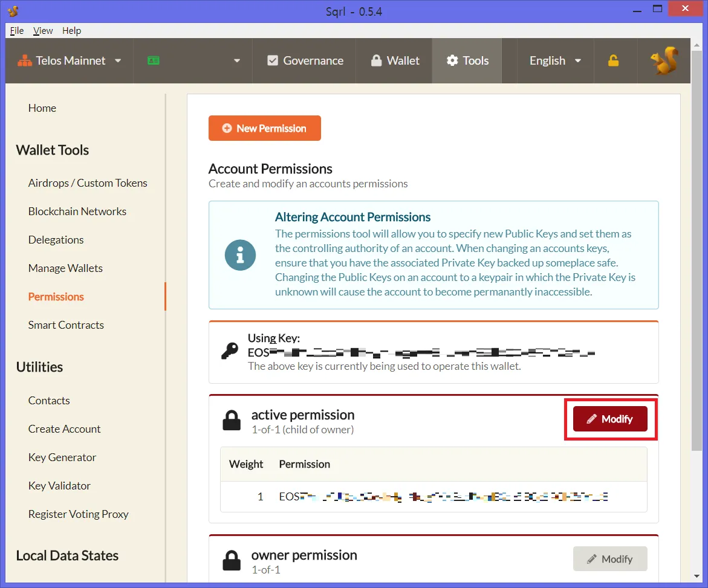Click the squirrel app icon in title bar

13,11
